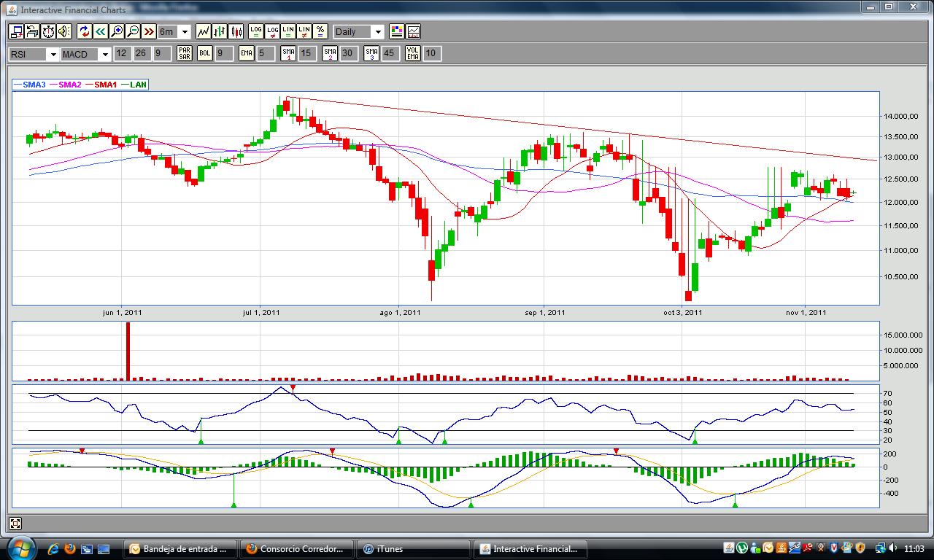Open the RSI indicator dropdown
This screenshot has width=934, height=560.
coord(34,54)
